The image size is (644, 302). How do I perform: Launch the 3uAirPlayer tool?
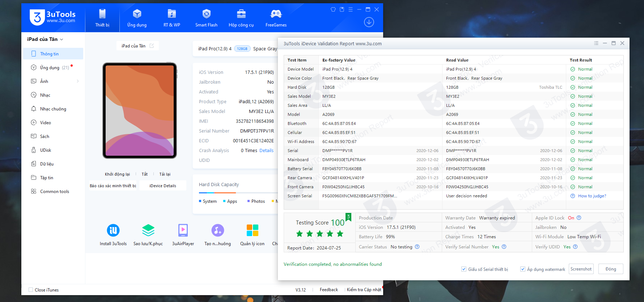coord(183,234)
